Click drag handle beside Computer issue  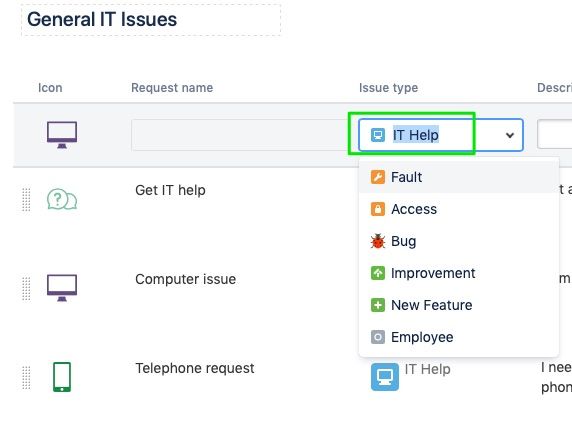click(26, 288)
